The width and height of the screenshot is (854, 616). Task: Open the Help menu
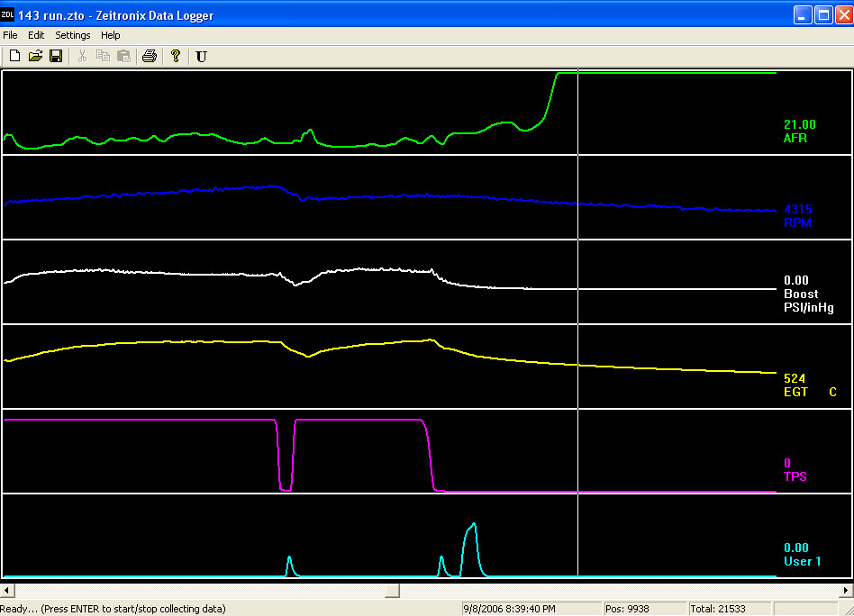pos(111,35)
